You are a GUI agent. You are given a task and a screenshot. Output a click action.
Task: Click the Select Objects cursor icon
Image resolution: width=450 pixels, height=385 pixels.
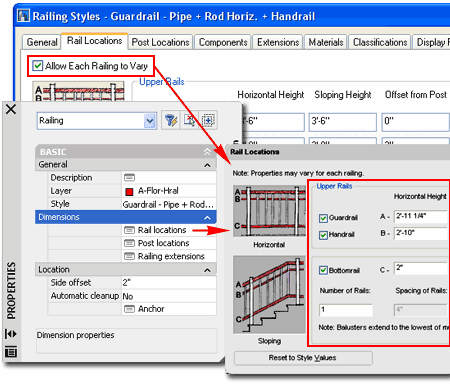pos(190,120)
